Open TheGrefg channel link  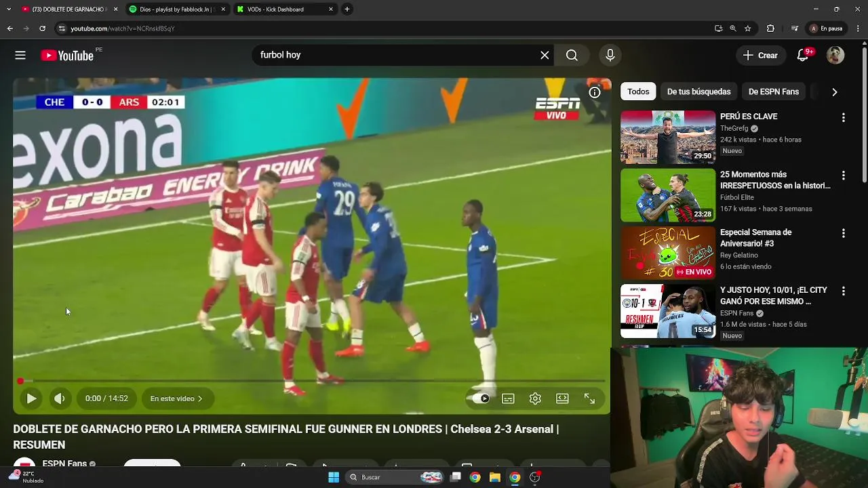click(x=734, y=128)
